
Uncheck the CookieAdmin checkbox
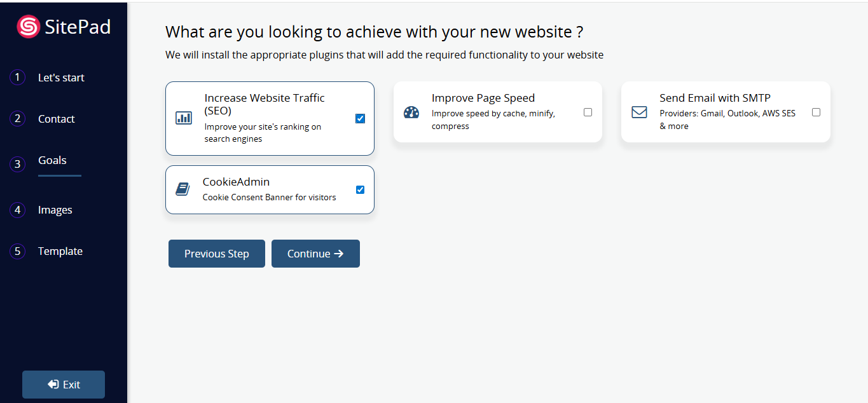(361, 189)
